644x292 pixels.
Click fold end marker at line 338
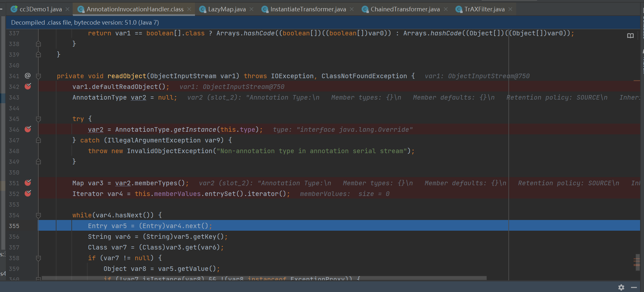[x=38, y=44]
